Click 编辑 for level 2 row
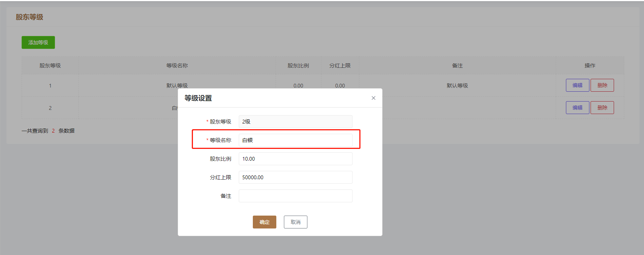 578,108
